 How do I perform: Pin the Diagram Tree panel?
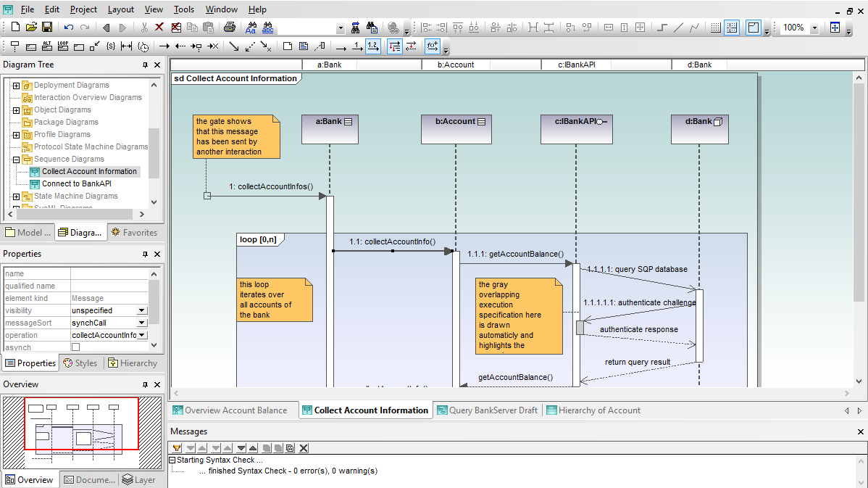[x=145, y=65]
